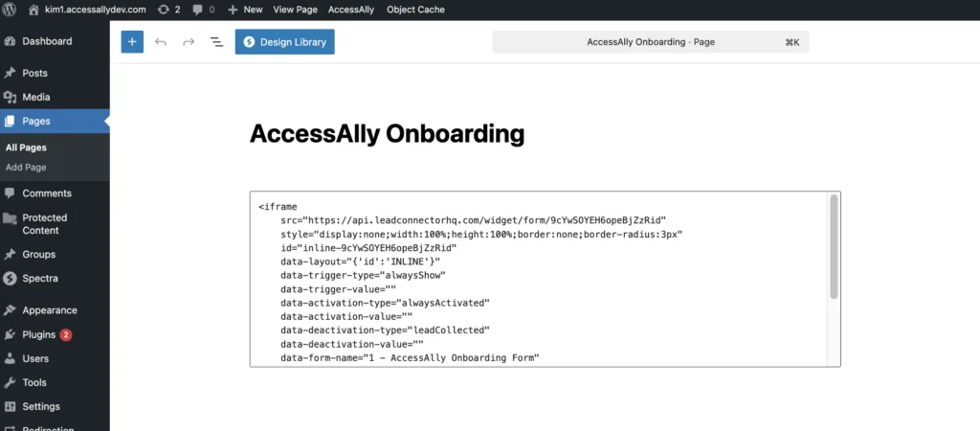
Task: Go to Dashboard in sidebar
Action: 47,41
